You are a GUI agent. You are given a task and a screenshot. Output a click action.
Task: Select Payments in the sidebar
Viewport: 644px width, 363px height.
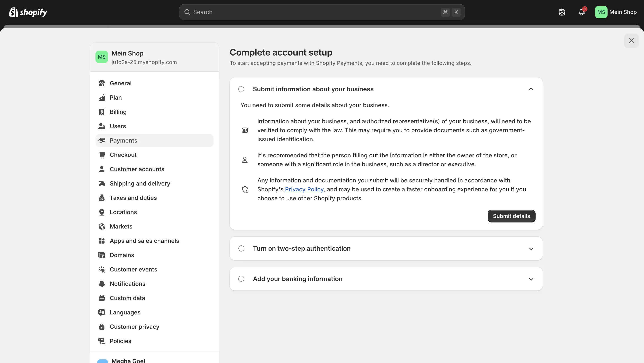[154, 140]
